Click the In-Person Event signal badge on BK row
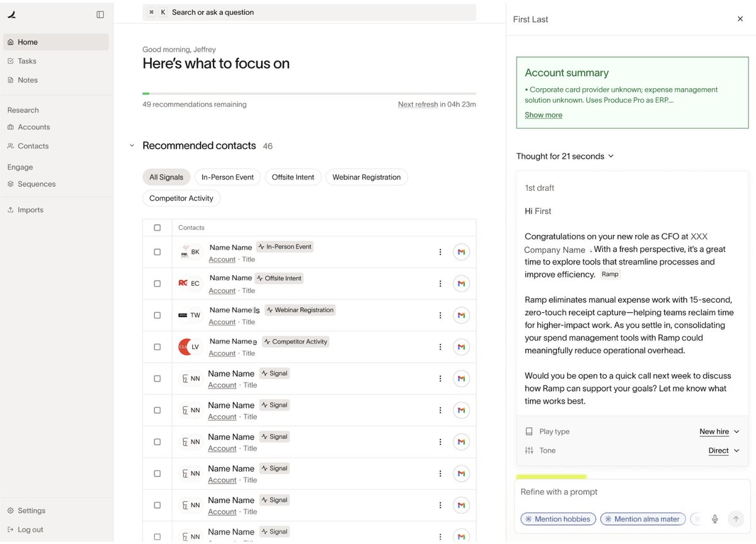 (285, 247)
